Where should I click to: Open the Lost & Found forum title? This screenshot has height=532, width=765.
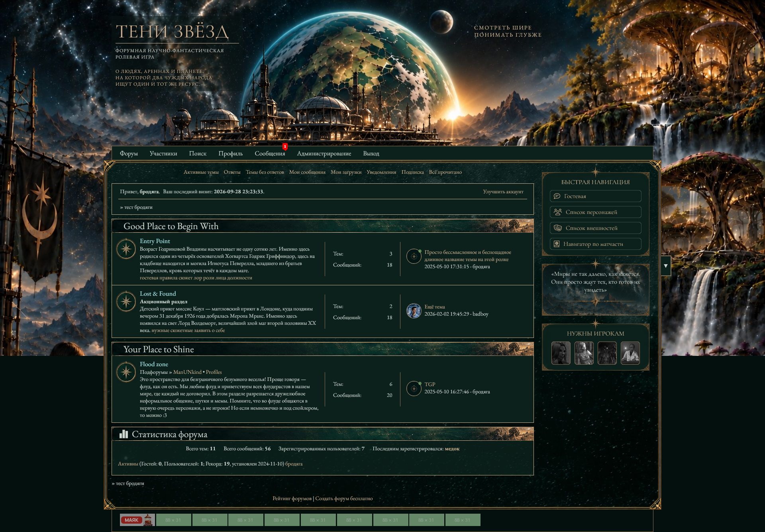click(158, 294)
